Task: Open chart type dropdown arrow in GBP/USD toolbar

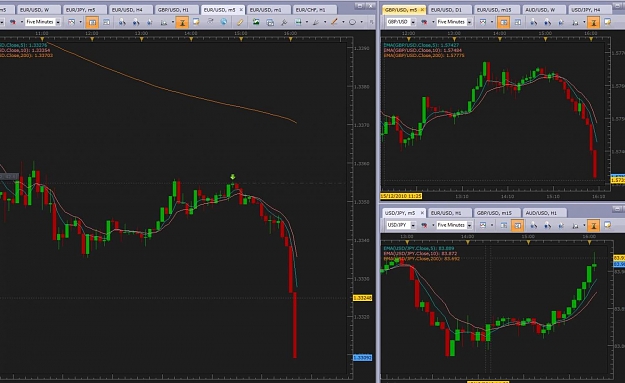Action: click(492, 22)
